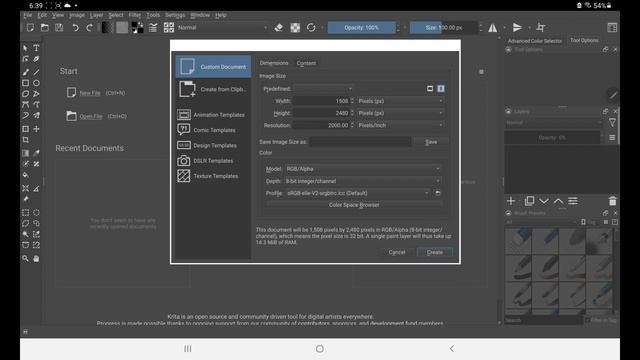The image size is (640, 360).
Task: Select the Rectangular Selection tool
Action: click(x=25, y=213)
